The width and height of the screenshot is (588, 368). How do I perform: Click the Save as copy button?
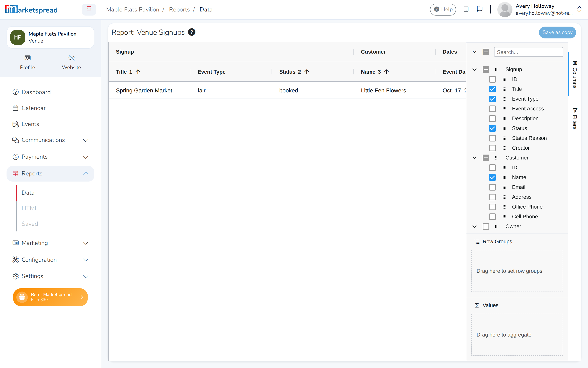point(557,32)
